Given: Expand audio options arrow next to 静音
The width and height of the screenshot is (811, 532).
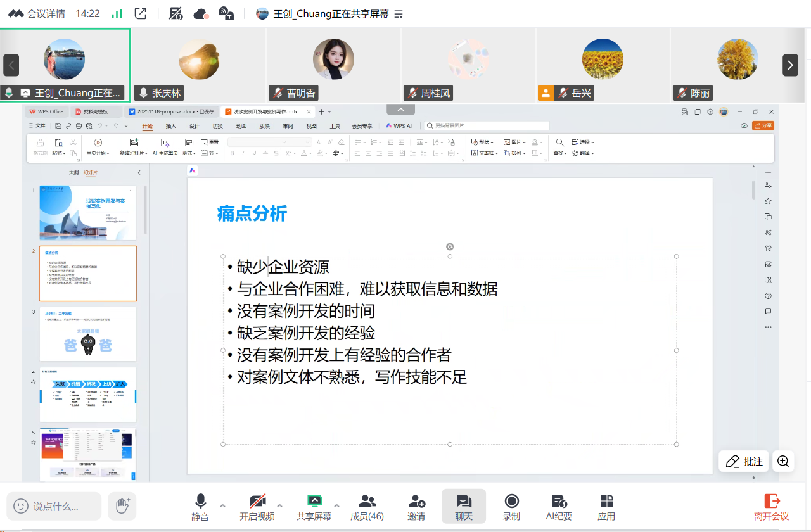Looking at the screenshot, I should [222, 505].
